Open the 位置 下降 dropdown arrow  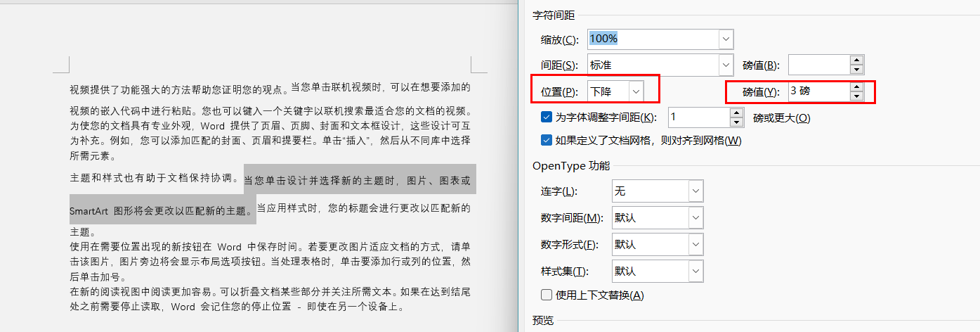tap(636, 91)
